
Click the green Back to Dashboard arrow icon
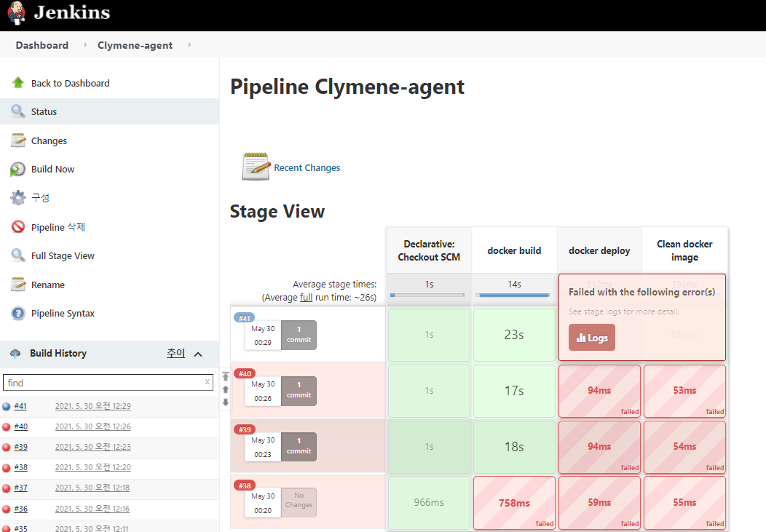pos(18,82)
